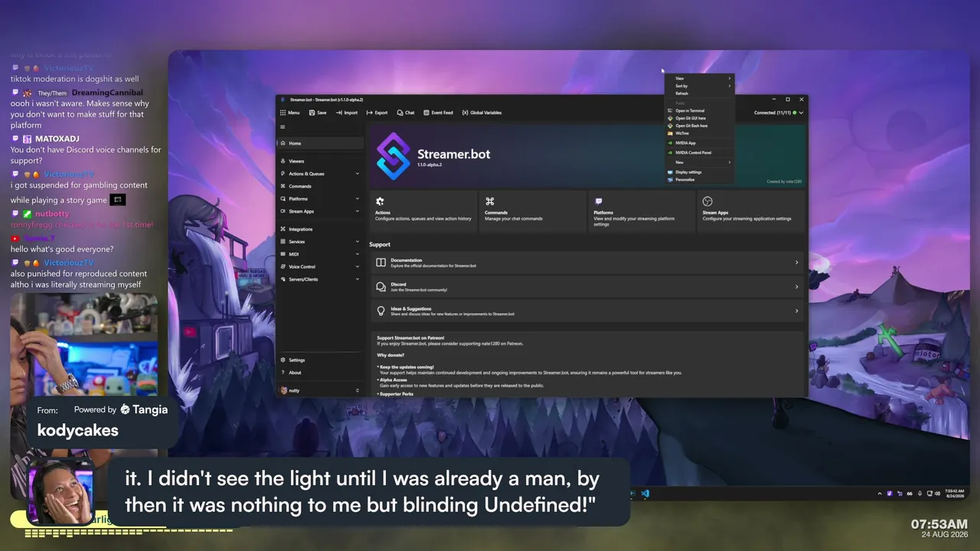
Task: Click the Visual Studio Code taskbar icon
Action: tap(645, 494)
